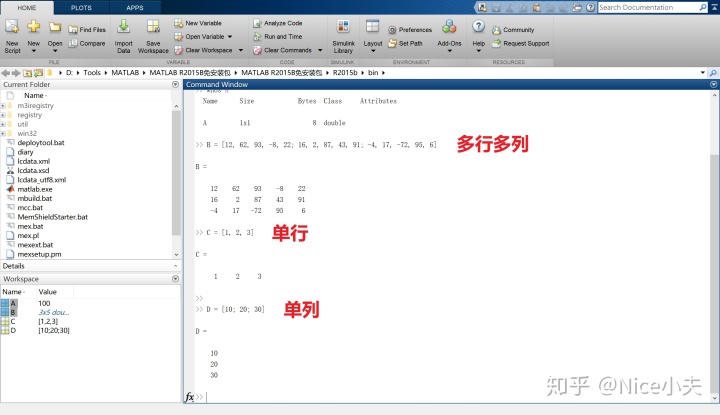Click the Tools path segment
Viewport: 720px width, 415px height.
(92, 73)
